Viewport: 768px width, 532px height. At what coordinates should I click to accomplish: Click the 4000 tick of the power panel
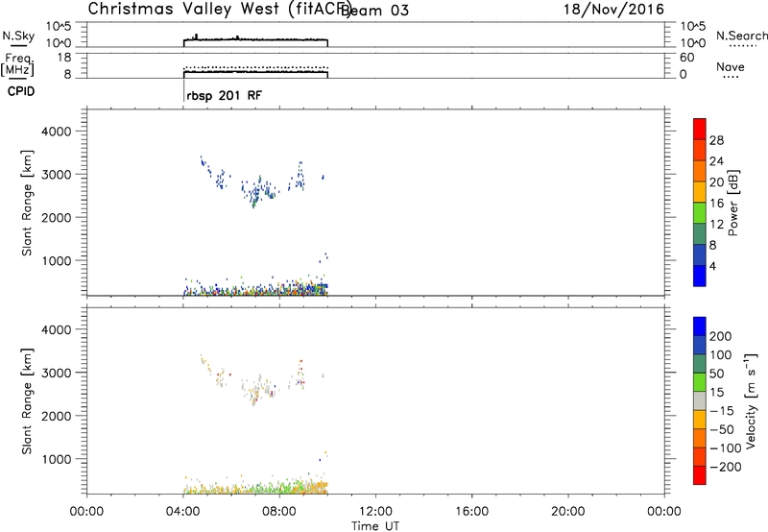[57, 132]
